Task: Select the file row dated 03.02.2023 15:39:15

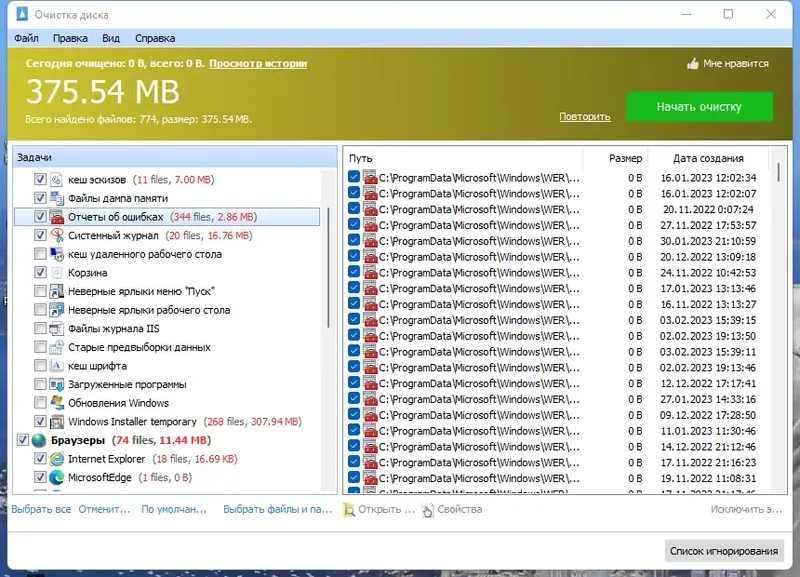Action: click(x=558, y=320)
